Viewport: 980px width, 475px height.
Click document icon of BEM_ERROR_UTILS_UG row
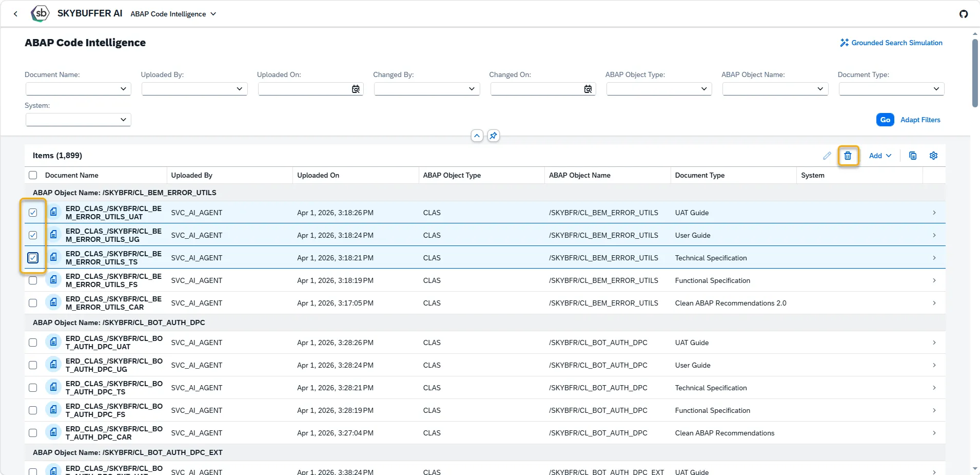53,235
